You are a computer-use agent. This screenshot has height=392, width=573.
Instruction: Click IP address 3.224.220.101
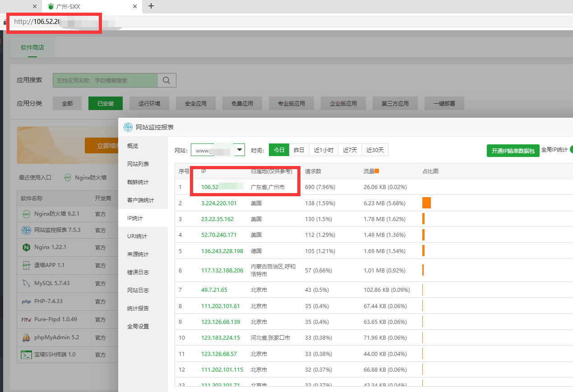pyautogui.click(x=219, y=203)
